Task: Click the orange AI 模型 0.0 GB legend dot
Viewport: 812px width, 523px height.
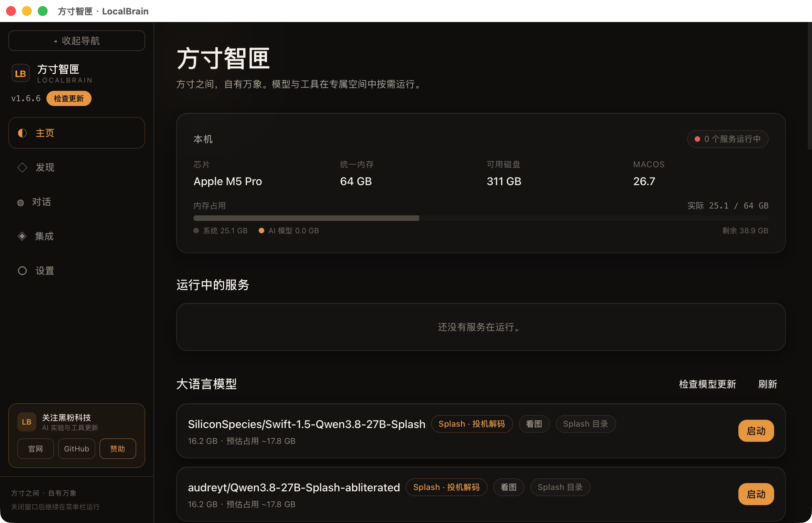Action: (261, 231)
